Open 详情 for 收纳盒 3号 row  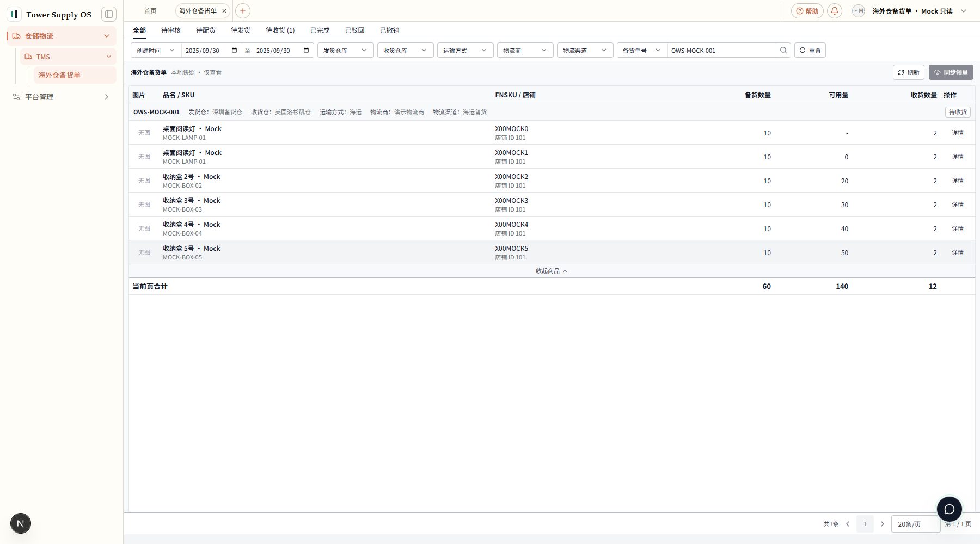(958, 205)
